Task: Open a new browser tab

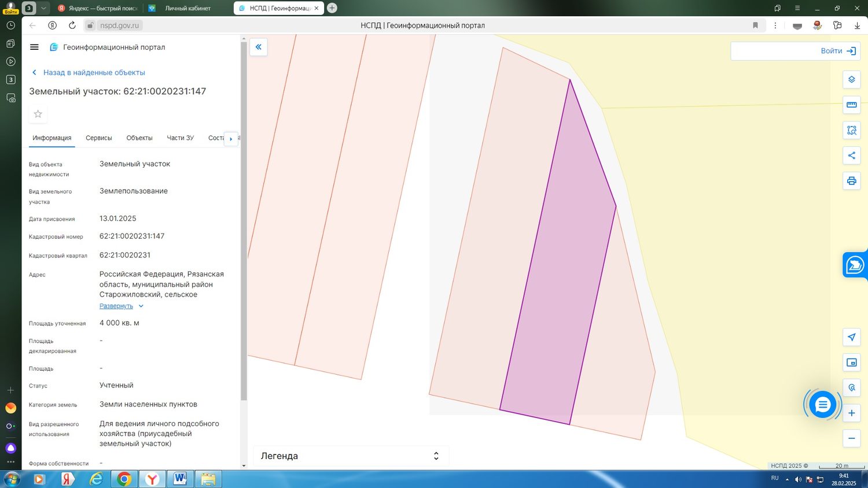Action: (x=332, y=8)
